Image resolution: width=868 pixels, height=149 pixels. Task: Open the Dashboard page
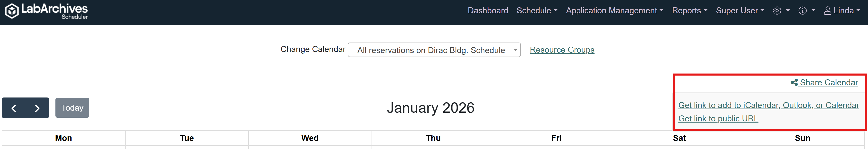click(x=487, y=11)
